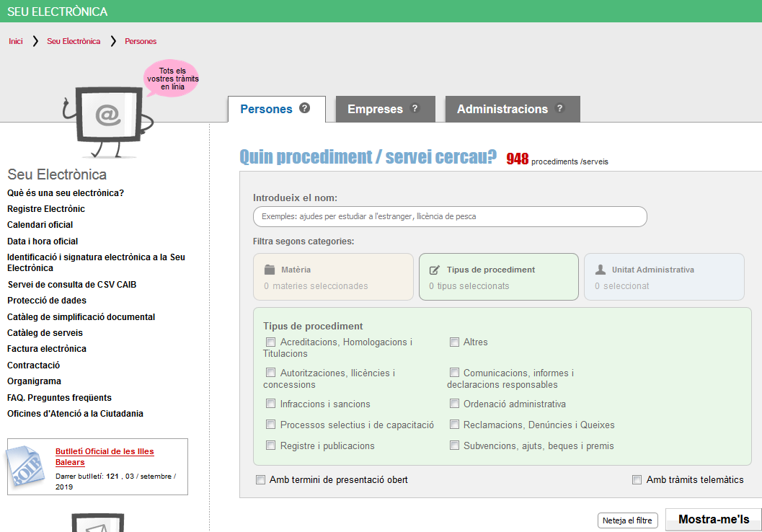Screen dimensions: 762x532
Task: Click the help icon on Empreses tab
Action: tap(415, 109)
